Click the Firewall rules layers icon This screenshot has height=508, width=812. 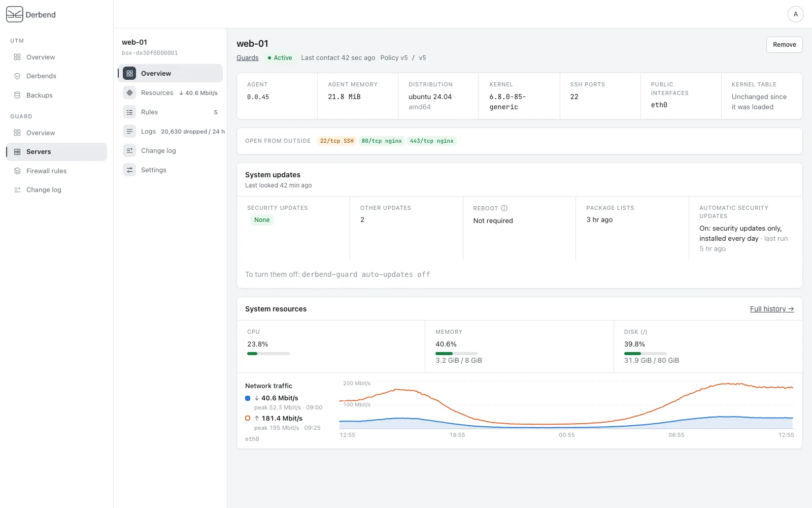pyautogui.click(x=17, y=171)
